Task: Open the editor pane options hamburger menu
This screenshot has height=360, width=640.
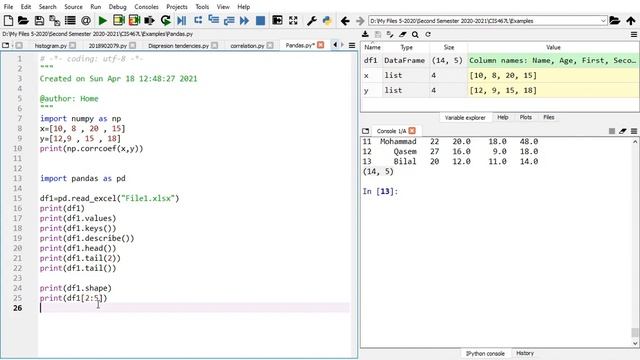Action: tap(352, 45)
